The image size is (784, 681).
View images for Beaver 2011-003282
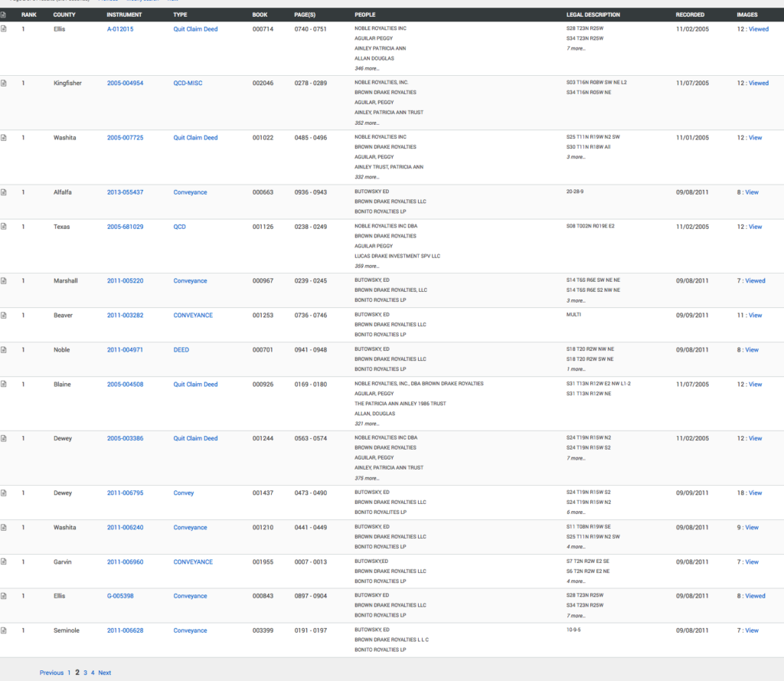tap(755, 316)
